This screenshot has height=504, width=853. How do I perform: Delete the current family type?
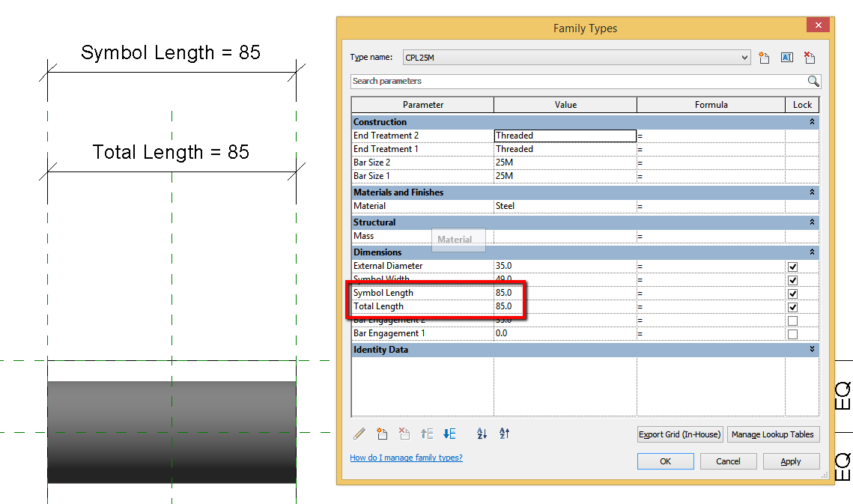pyautogui.click(x=809, y=57)
